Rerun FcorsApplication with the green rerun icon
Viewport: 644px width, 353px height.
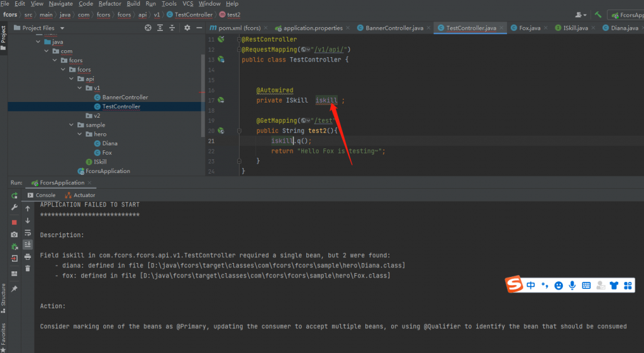(x=14, y=196)
